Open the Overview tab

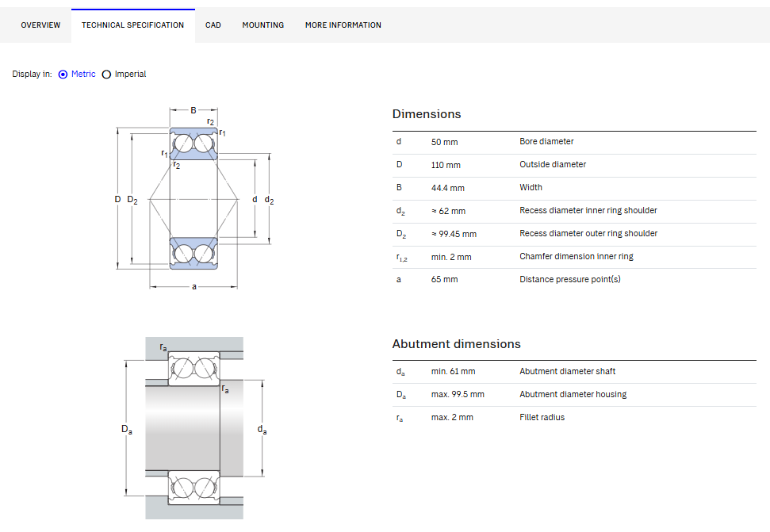[40, 25]
